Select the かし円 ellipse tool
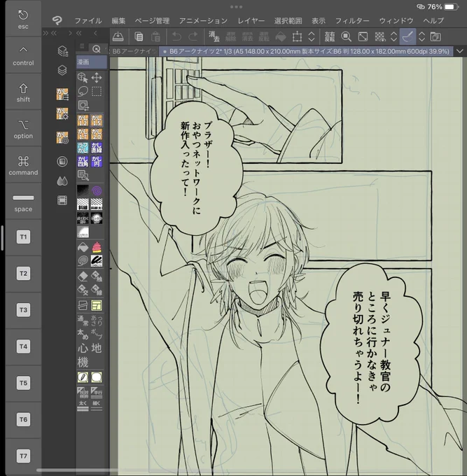Screen dimensions: 467x476 coord(97,162)
